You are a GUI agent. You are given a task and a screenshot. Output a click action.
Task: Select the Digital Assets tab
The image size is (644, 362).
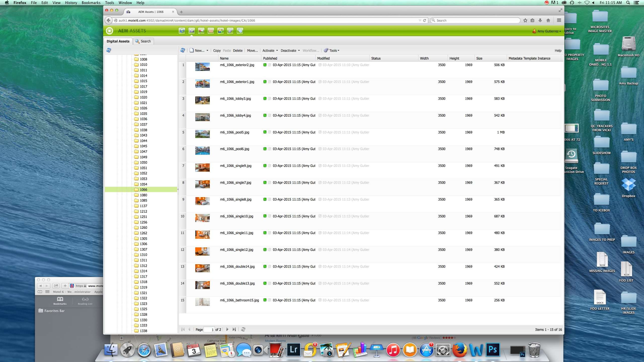(118, 41)
